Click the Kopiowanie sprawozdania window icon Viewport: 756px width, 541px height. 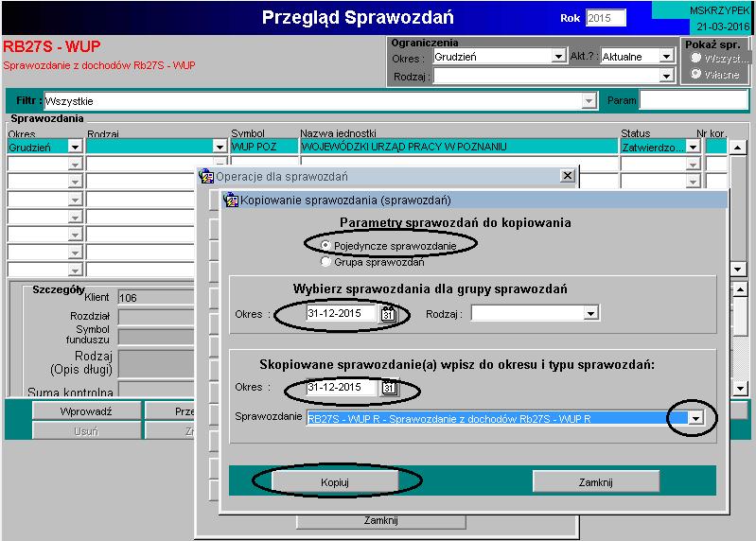[232, 200]
